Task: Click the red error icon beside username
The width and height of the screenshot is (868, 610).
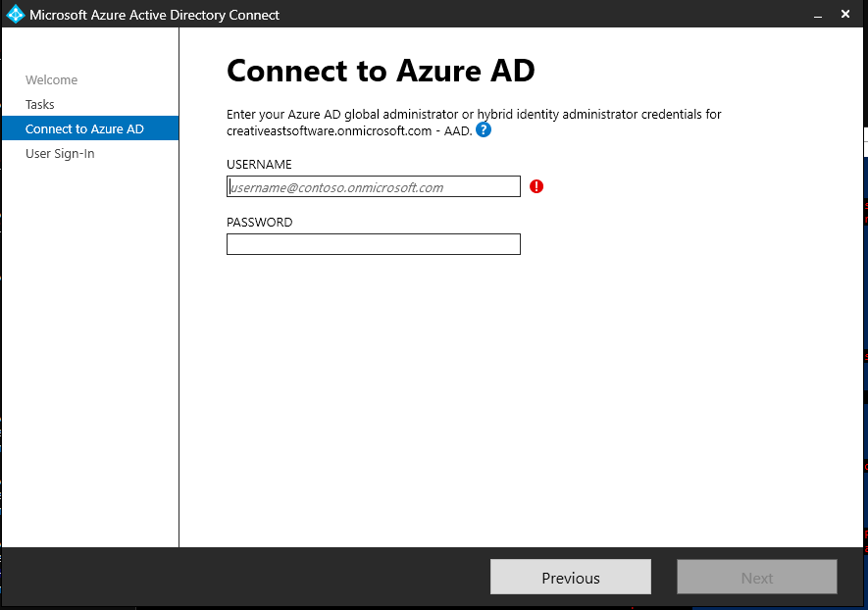Action: tap(536, 186)
